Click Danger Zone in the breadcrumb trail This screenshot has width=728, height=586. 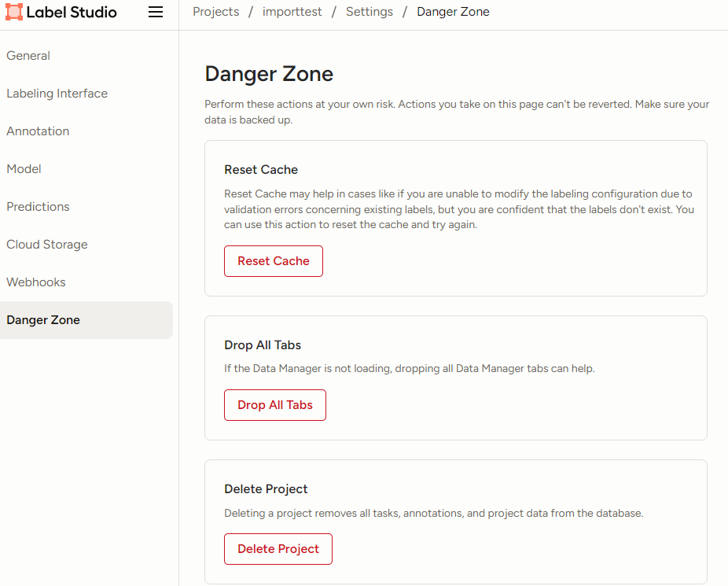click(453, 12)
